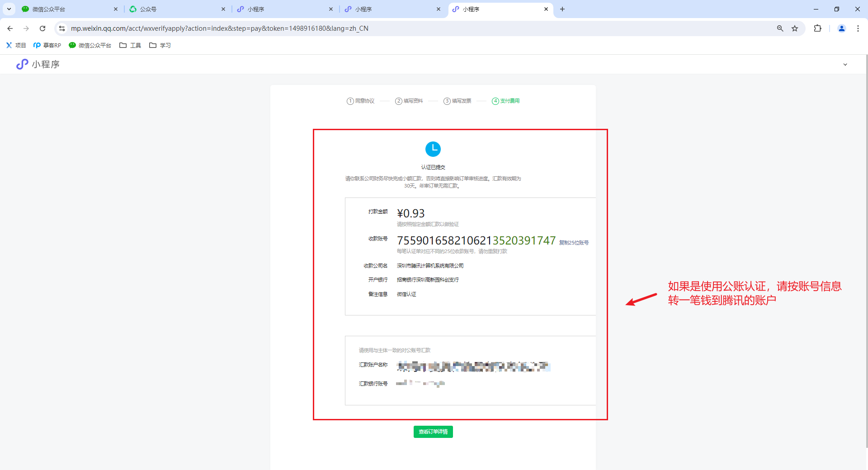Reload the current page

(x=42, y=28)
